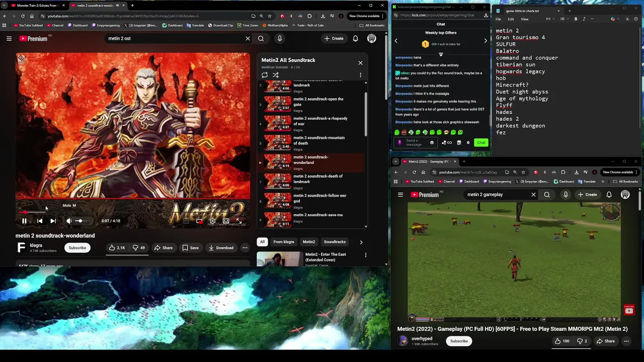644x362 pixels.
Task: Subscribe to the klegra channel
Action: (77, 248)
